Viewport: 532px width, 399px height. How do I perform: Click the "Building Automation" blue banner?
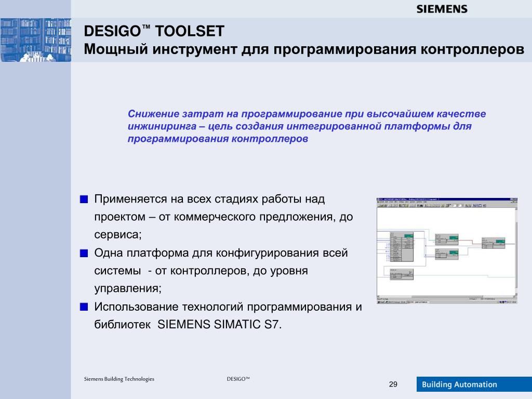click(x=474, y=384)
